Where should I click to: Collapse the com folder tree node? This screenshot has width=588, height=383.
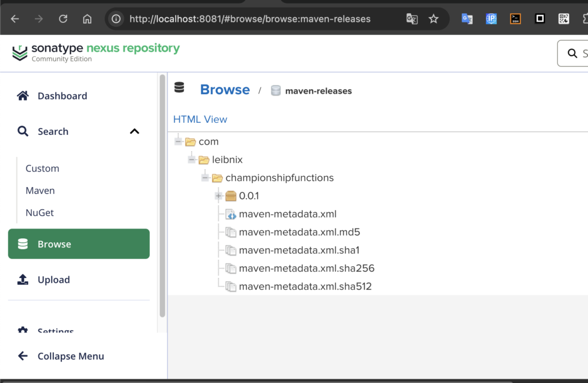pos(179,142)
